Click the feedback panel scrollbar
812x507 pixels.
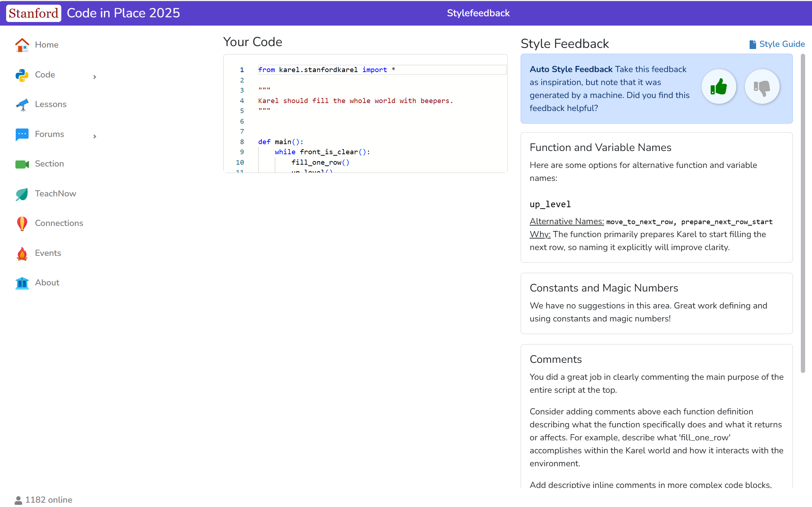coord(803,213)
